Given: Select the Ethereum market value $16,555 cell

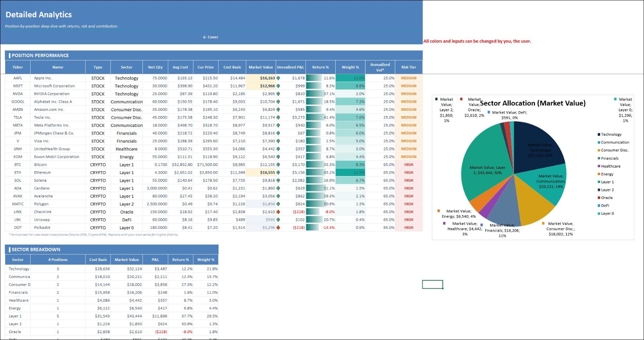Looking at the screenshot, I should [x=261, y=172].
